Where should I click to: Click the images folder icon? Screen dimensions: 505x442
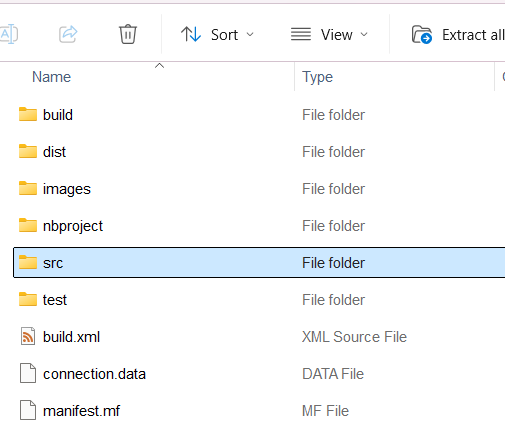tap(28, 188)
